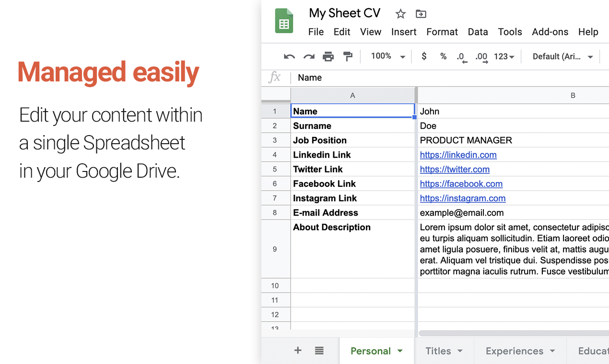Follow the https://instagram.com link
This screenshot has height=364, width=609.
click(x=463, y=198)
